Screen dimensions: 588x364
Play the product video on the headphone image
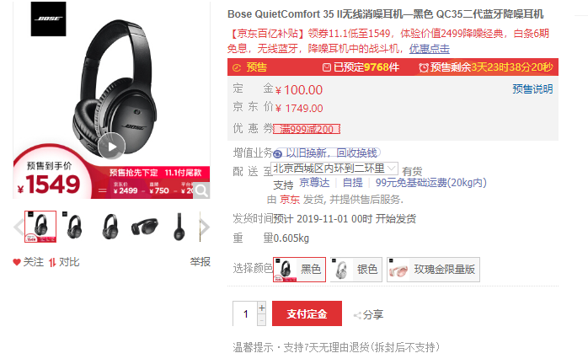[111, 147]
